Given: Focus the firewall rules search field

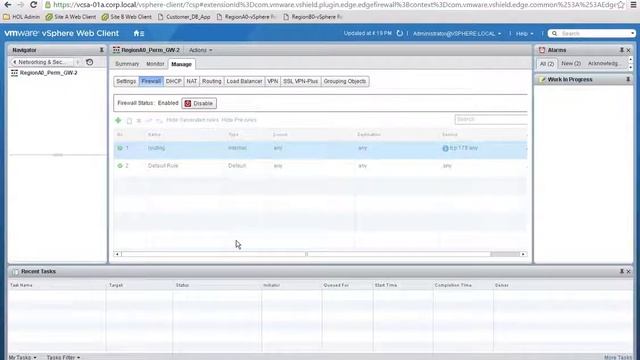Looking at the screenshot, I should point(491,119).
